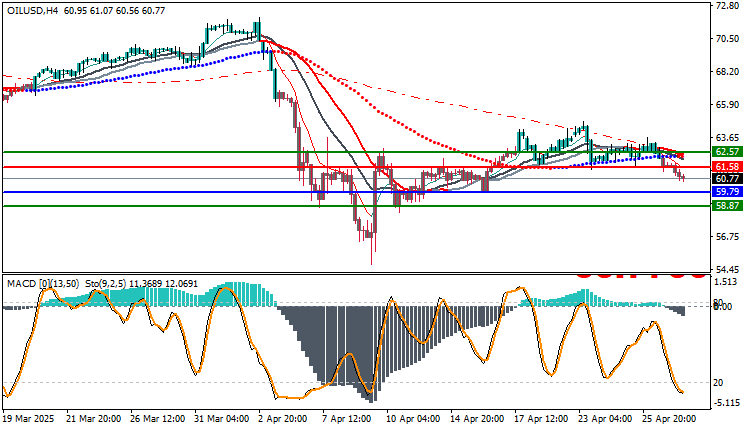The width and height of the screenshot is (750, 430).
Task: Click the 70.50 price axis value
Action: pos(728,39)
